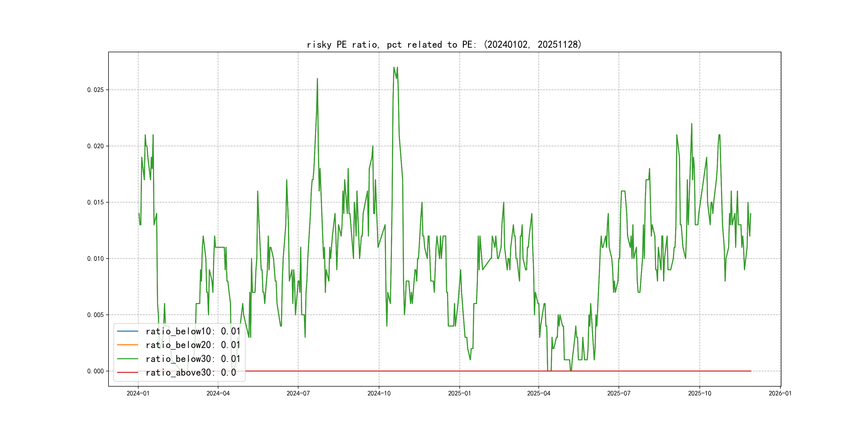Screen dimensions: 868x434
Task: Click the 2024-10 x-axis tick label
Action: pos(379,393)
